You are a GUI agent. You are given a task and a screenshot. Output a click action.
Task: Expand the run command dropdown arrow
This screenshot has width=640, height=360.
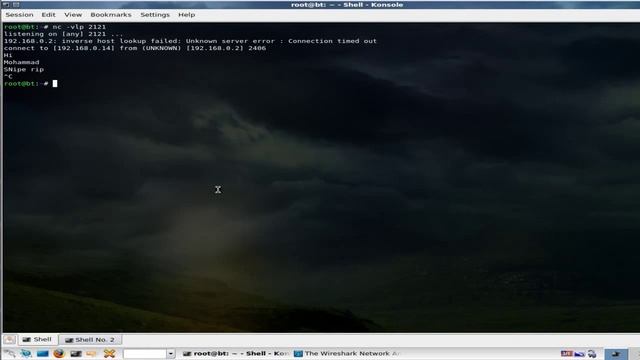pyautogui.click(x=171, y=353)
